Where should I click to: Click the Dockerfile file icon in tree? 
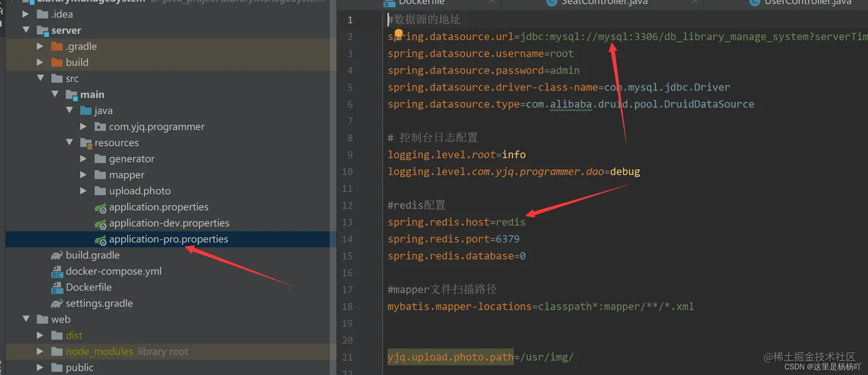click(57, 288)
